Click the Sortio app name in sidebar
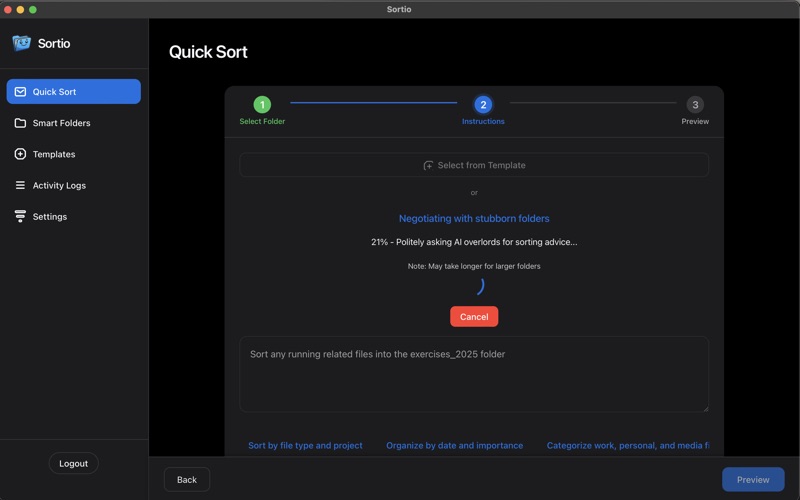The image size is (800, 500). pyautogui.click(x=54, y=43)
